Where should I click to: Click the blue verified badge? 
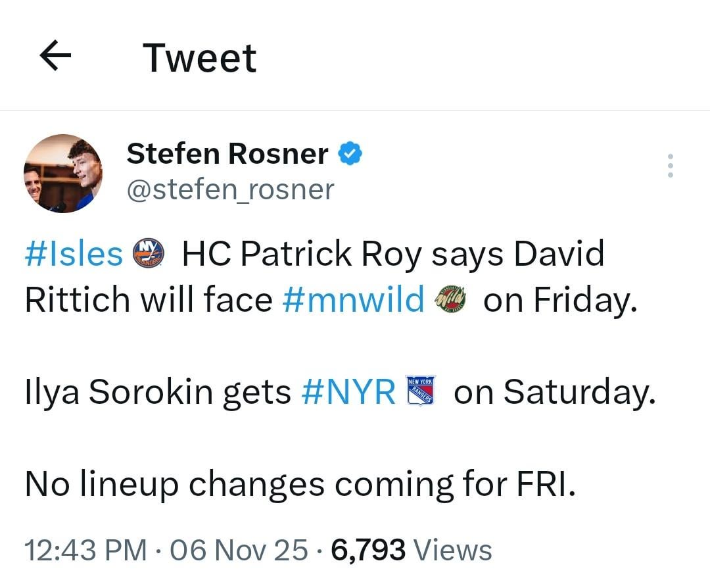tap(350, 153)
